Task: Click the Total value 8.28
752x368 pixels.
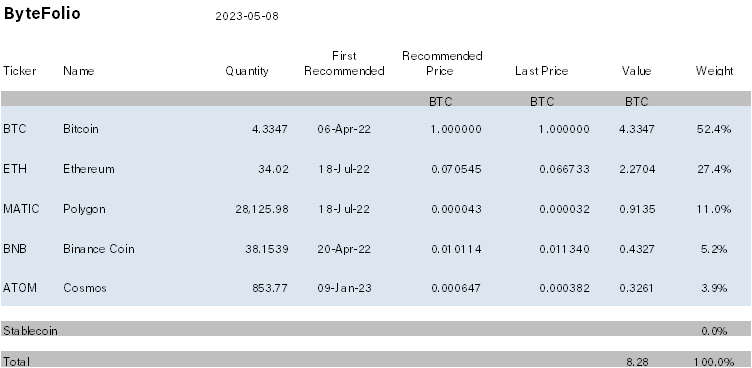Action: pos(637,362)
